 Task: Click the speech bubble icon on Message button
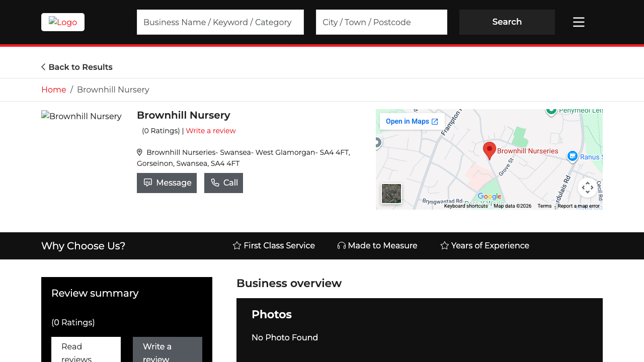(148, 183)
